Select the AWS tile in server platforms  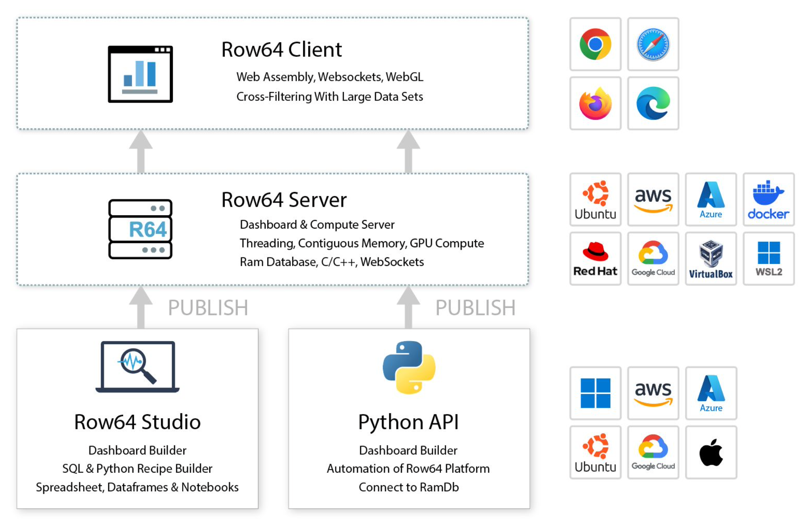click(653, 199)
